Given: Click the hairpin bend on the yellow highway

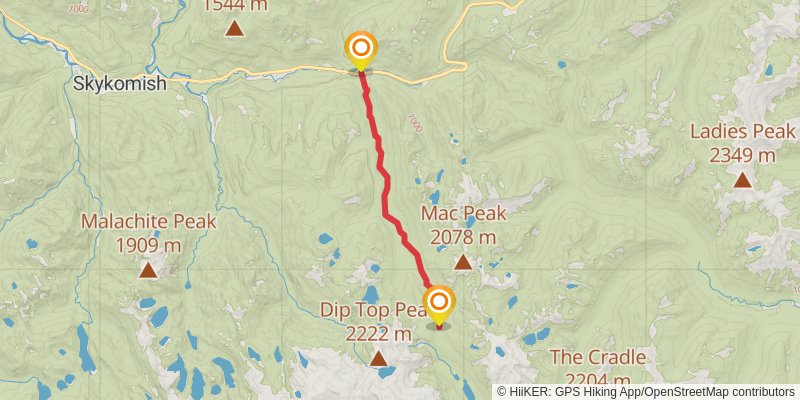Looking at the screenshot, I should [x=462, y=66].
